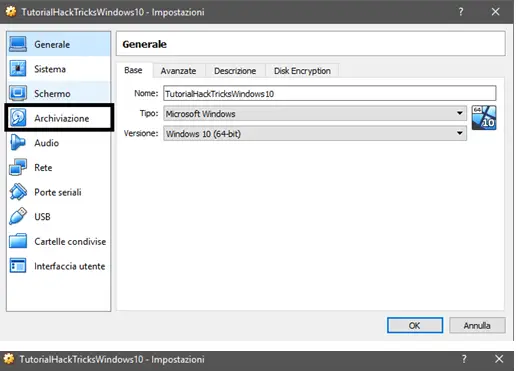Screen dimensions: 518x371
Task: Open the USB settings section
Action: tap(59, 216)
